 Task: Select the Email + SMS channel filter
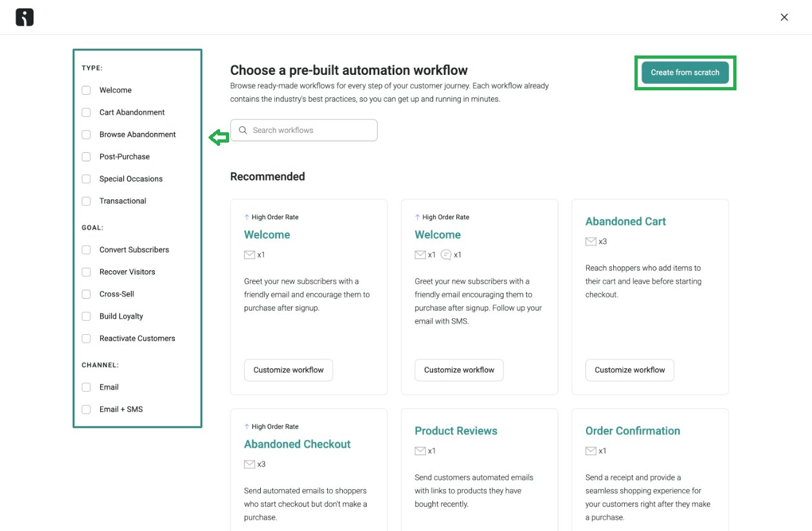coord(86,409)
